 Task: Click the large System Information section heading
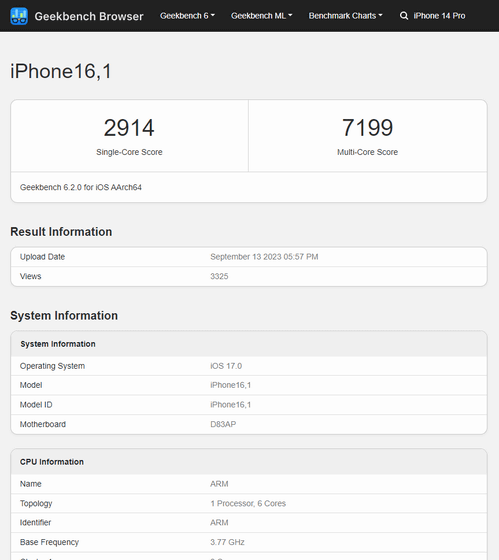coord(64,316)
